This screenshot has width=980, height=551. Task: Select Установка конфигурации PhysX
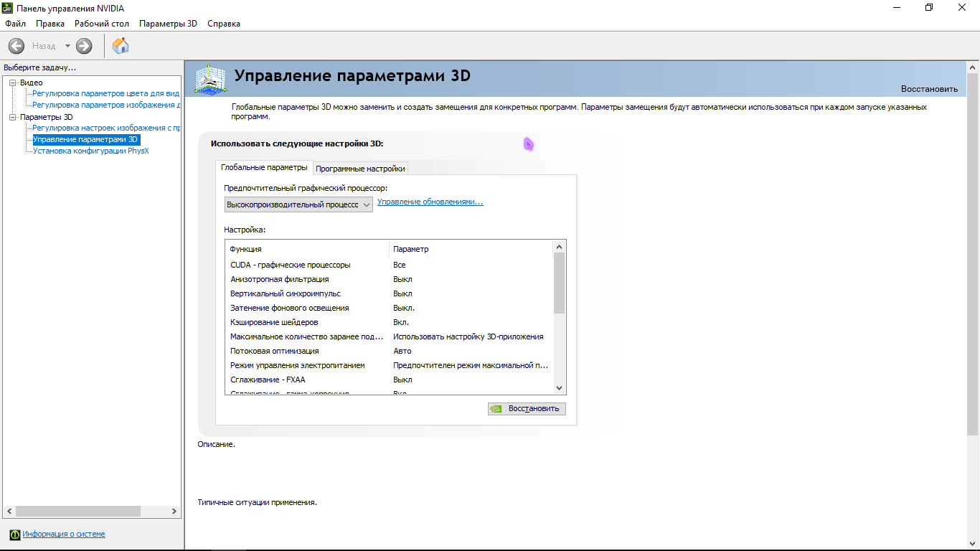coord(91,151)
